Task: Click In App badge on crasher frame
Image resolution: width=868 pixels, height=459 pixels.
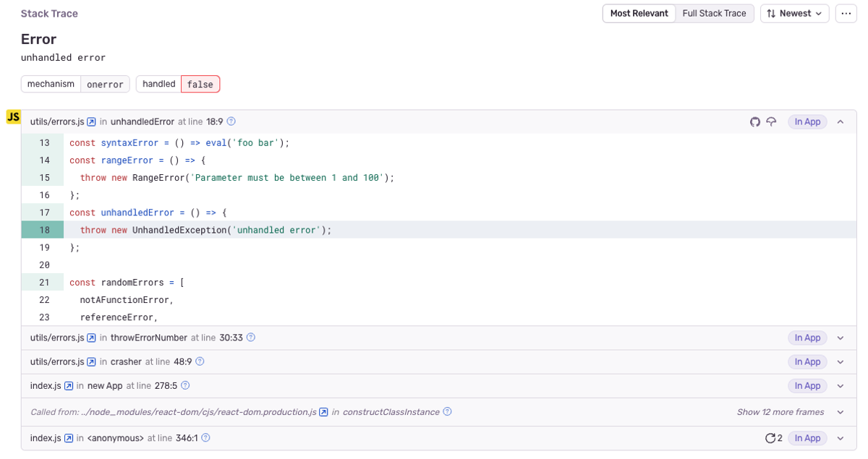Action: [807, 361]
